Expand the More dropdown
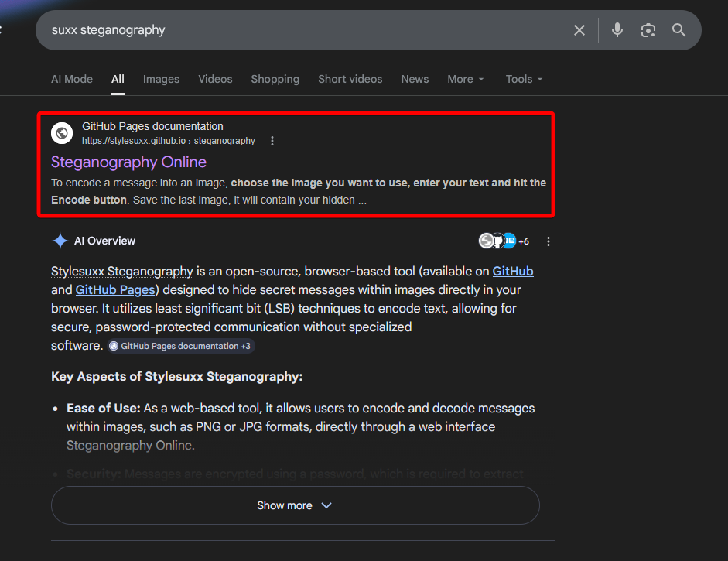 tap(466, 79)
